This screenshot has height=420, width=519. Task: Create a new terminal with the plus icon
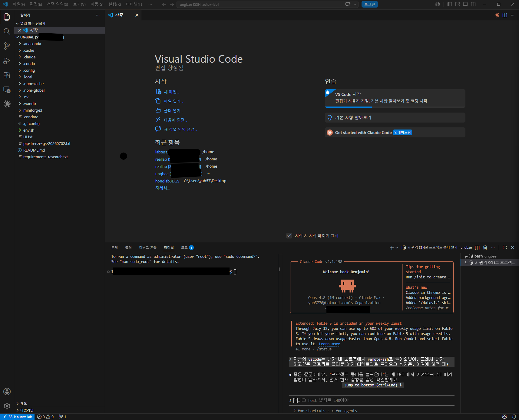point(392,248)
